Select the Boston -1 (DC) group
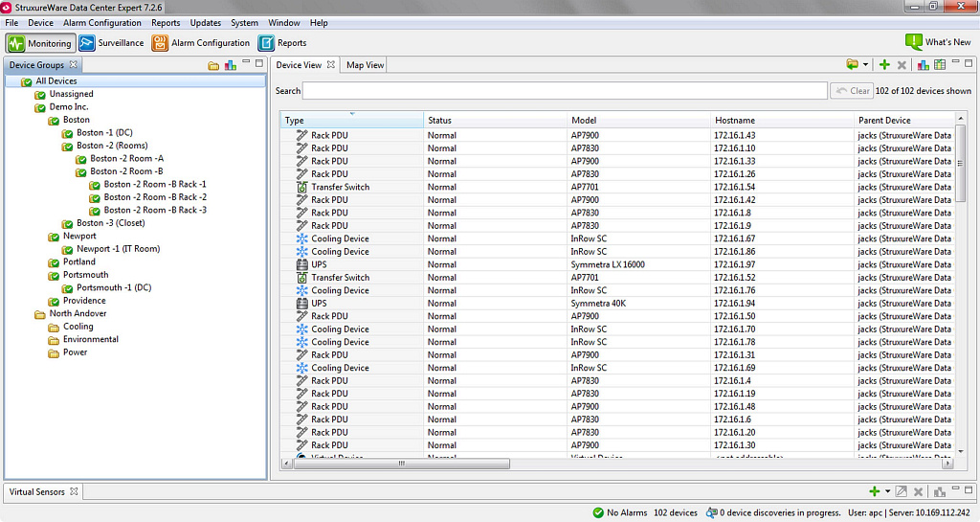The width and height of the screenshot is (980, 522). point(104,132)
